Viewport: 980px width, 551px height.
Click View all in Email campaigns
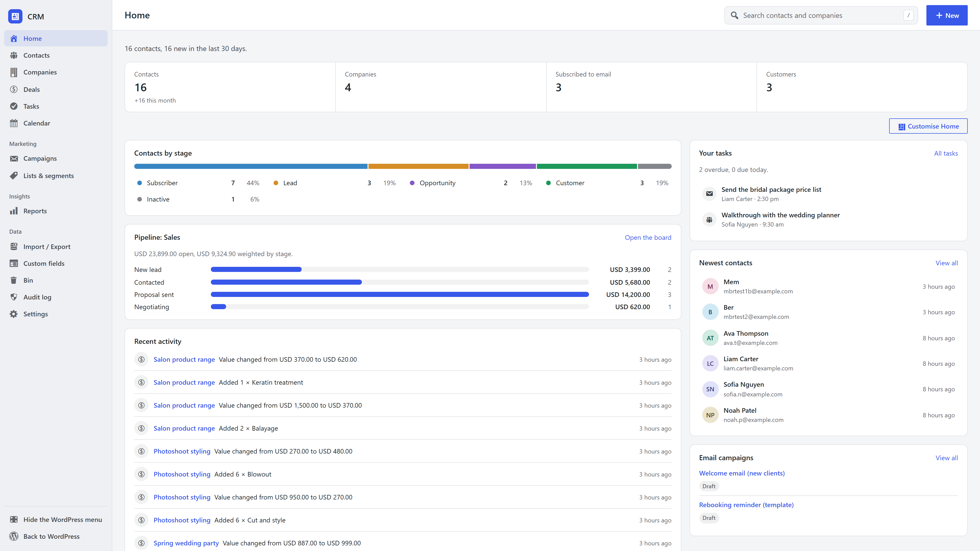pos(947,458)
